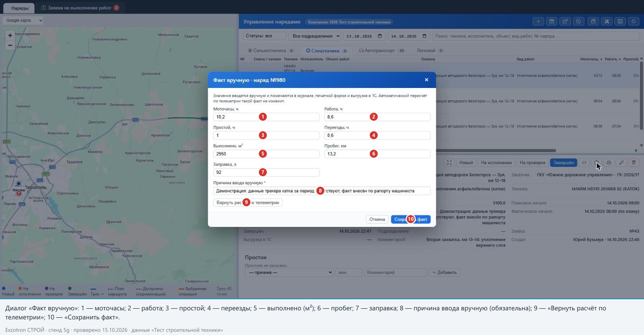Set status to "На проверке"

(x=532, y=163)
